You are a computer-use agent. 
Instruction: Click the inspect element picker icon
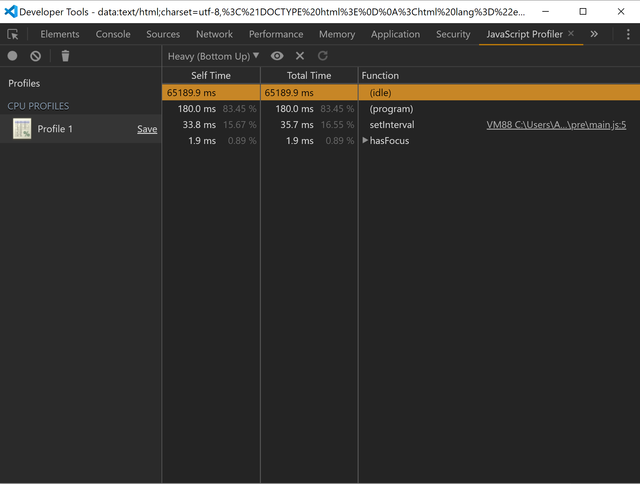click(13, 34)
